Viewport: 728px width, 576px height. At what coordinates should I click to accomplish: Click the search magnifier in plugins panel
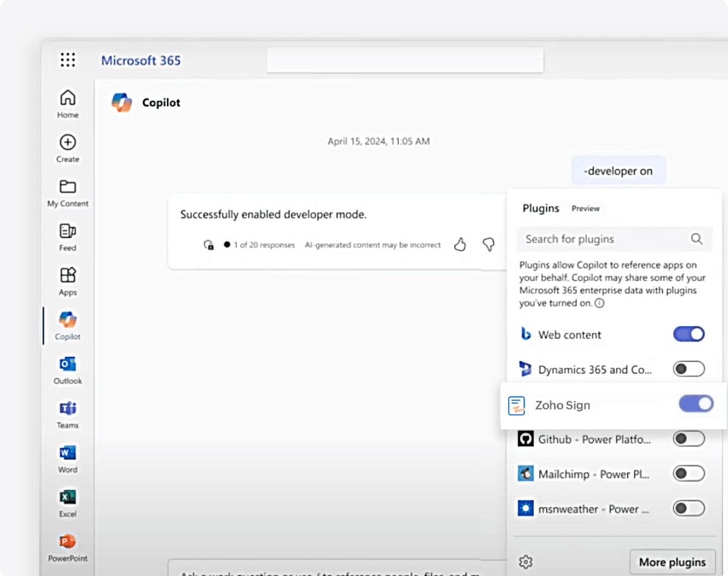(x=697, y=239)
